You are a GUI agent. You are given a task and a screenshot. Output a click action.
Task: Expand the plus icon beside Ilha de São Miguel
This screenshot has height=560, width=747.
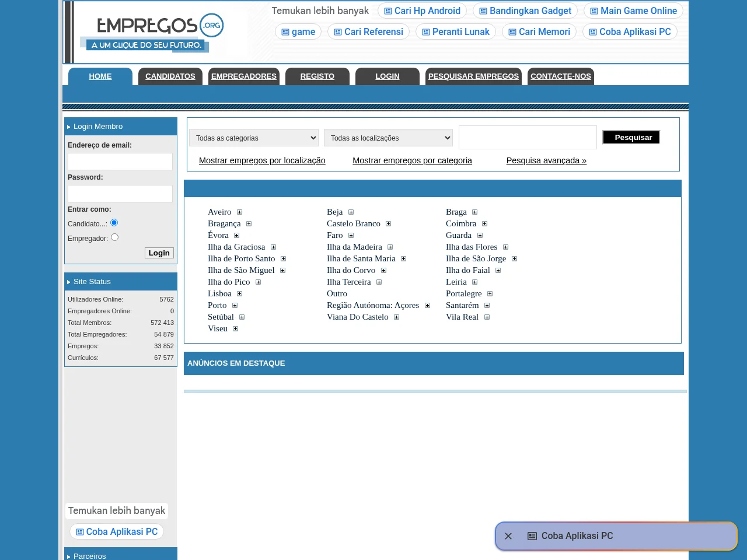click(282, 271)
